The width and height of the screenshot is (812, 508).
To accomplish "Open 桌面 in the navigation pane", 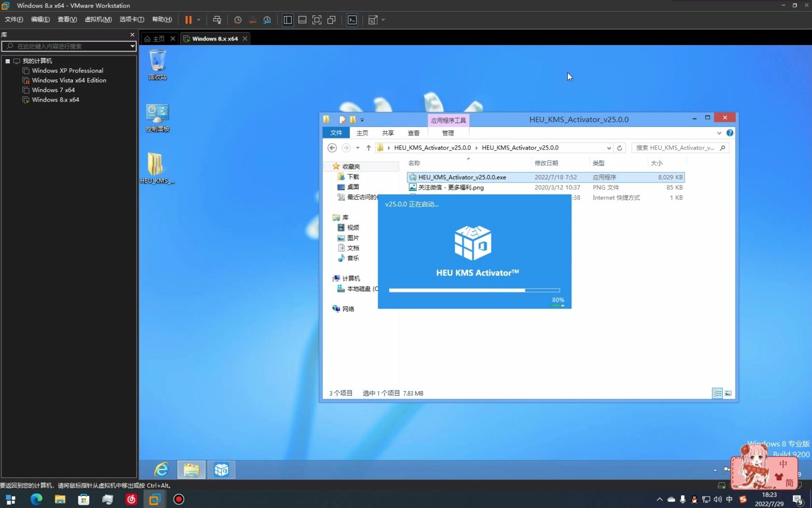I will (348, 187).
